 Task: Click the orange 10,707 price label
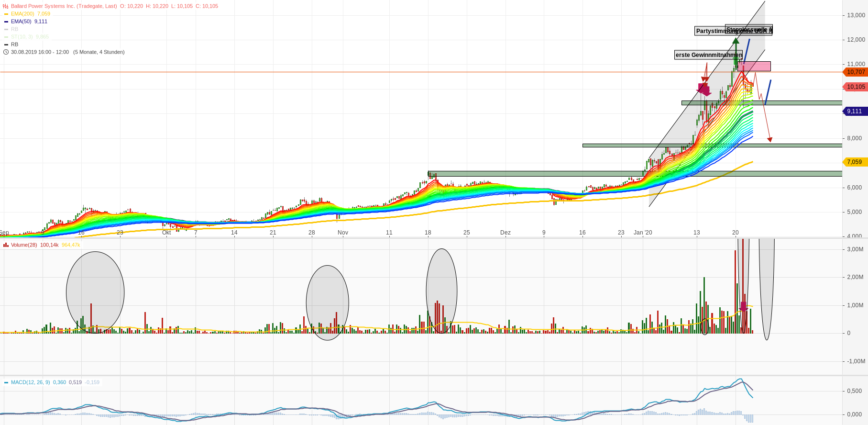[x=856, y=72]
